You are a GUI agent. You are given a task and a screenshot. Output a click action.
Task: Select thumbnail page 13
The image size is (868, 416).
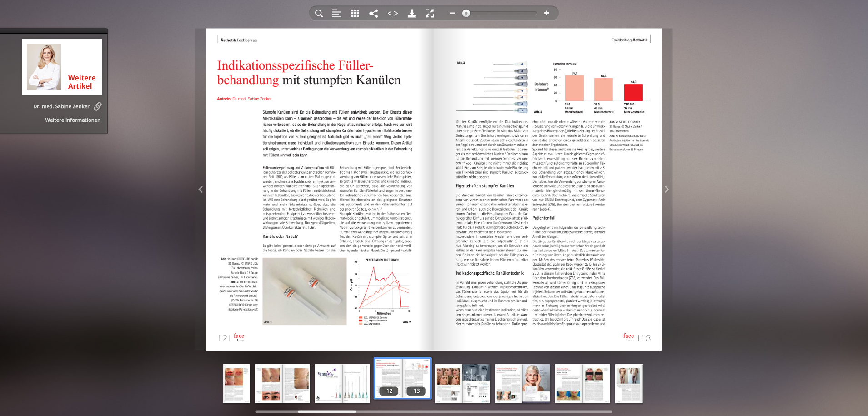point(416,378)
